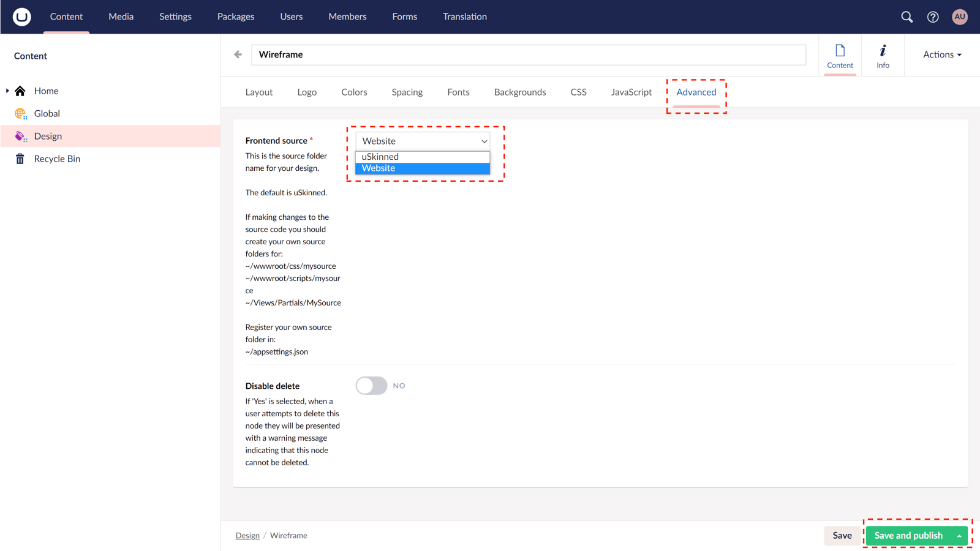
Task: Select the Content document icon panel
Action: click(x=840, y=54)
